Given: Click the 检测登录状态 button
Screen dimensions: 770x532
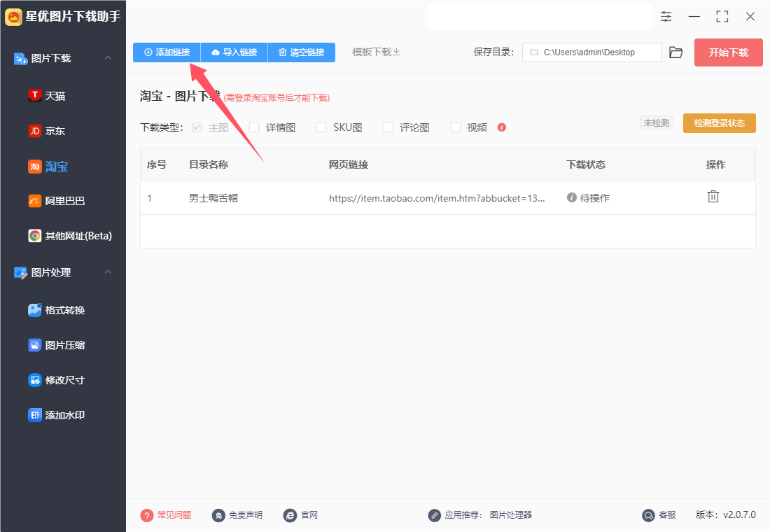Looking at the screenshot, I should (x=720, y=122).
